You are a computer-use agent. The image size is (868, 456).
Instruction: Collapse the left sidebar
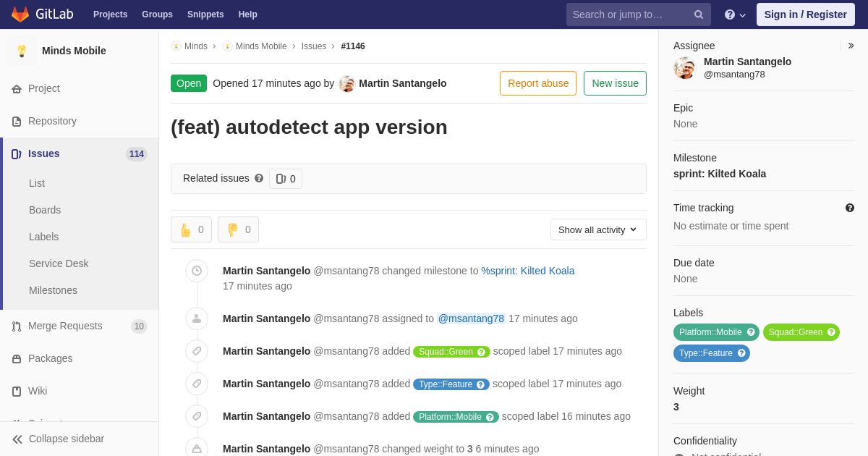point(58,439)
